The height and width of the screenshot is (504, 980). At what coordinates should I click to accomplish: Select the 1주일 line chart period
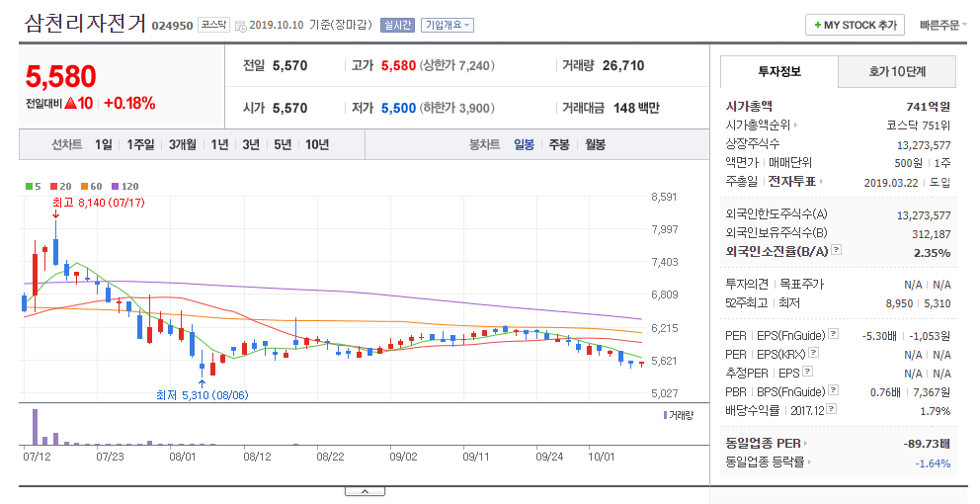tap(140, 144)
